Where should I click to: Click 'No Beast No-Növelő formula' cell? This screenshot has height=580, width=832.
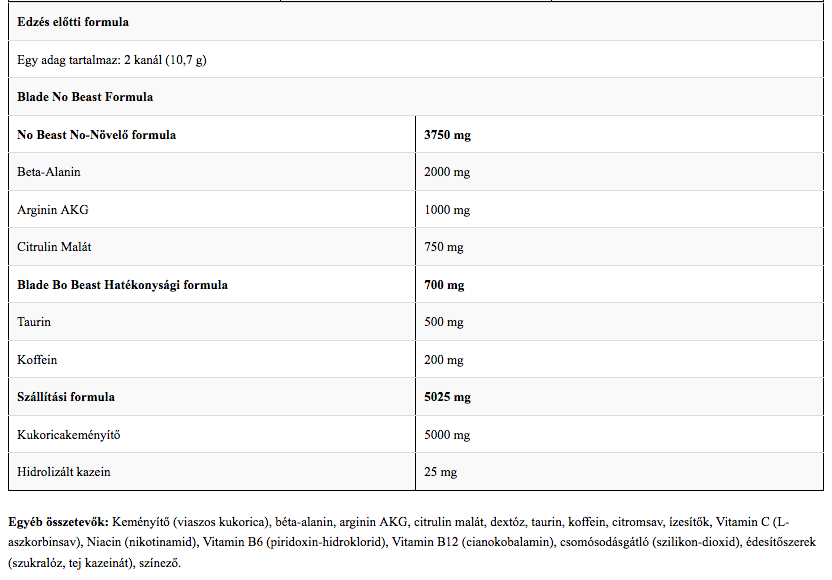(97, 135)
